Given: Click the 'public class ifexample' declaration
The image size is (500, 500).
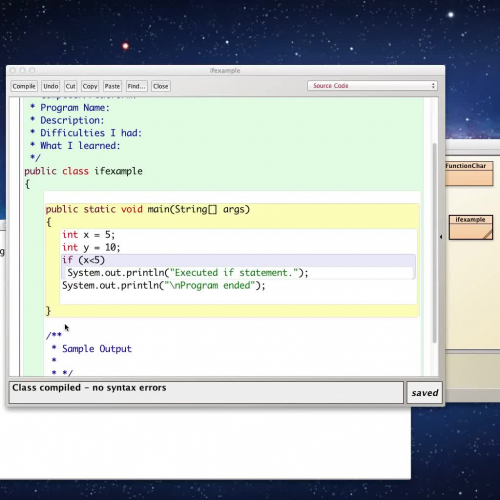Looking at the screenshot, I should 83,171.
